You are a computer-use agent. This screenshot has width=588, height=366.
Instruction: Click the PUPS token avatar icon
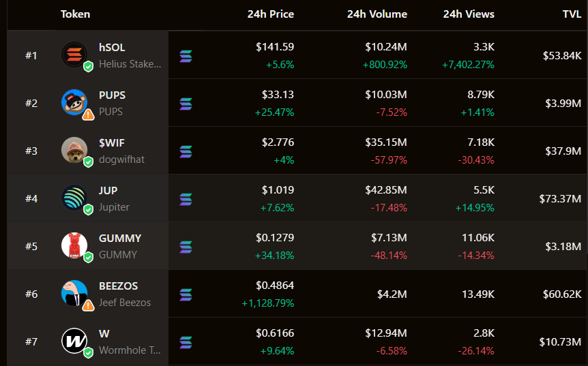point(74,102)
